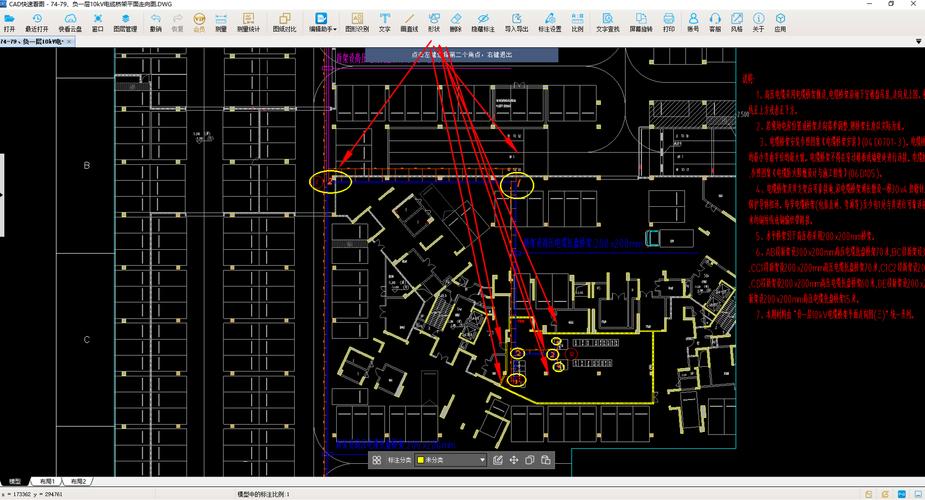Switch to the 模型 model tab
Image resolution: width=925 pixels, height=500 pixels.
click(x=15, y=482)
